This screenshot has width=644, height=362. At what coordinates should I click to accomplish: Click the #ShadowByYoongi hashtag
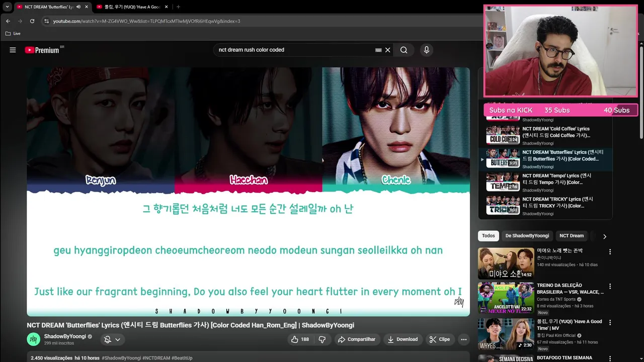(x=121, y=358)
